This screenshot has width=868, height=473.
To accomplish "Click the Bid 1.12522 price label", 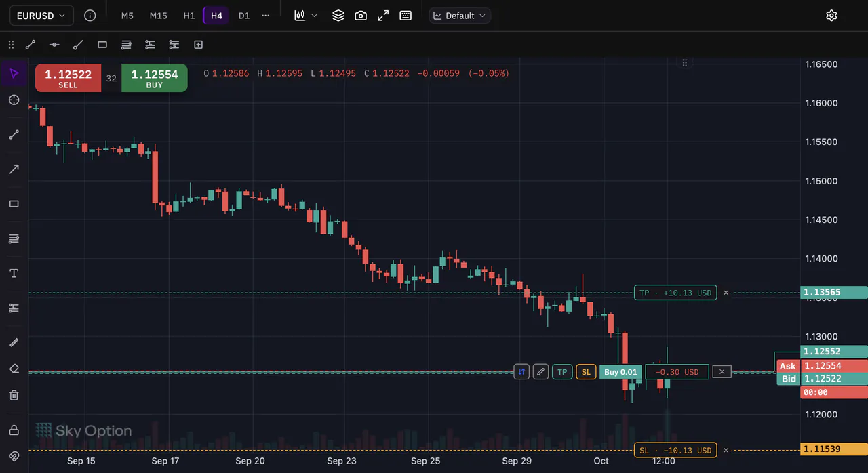I will [822, 379].
